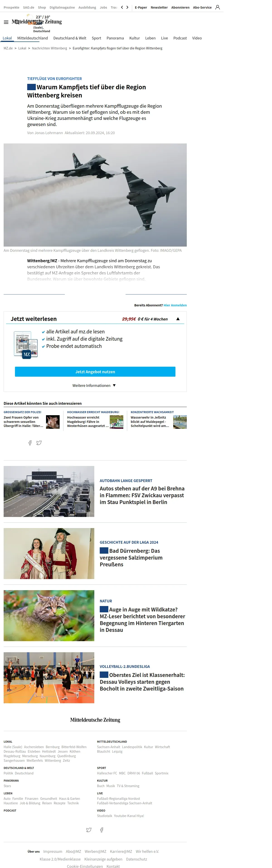This screenshot has height=868, width=272.
Task: Go to MZ.de breadcrumb
Action: [8, 48]
